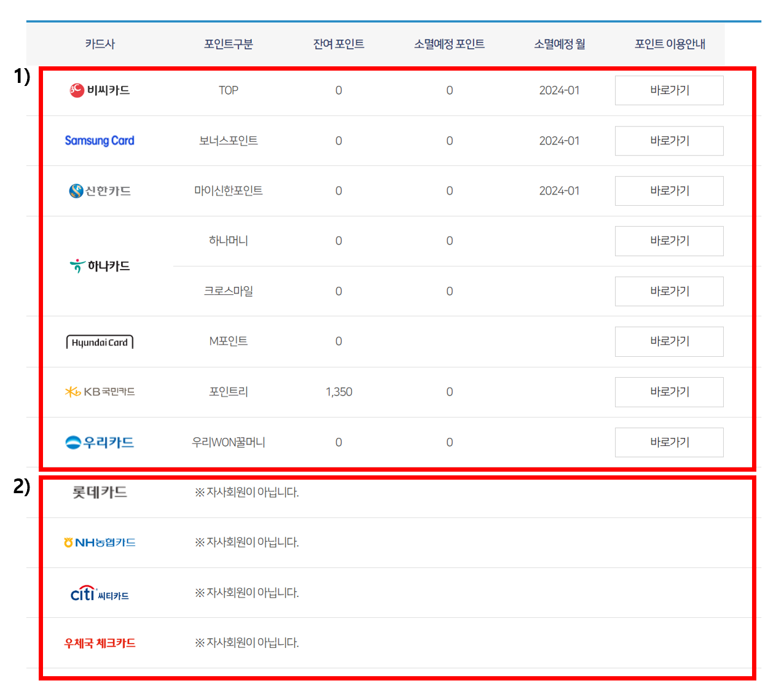Click the non-member notice beside 씨티카드
This screenshot has width=784, height=694.
[x=247, y=593]
